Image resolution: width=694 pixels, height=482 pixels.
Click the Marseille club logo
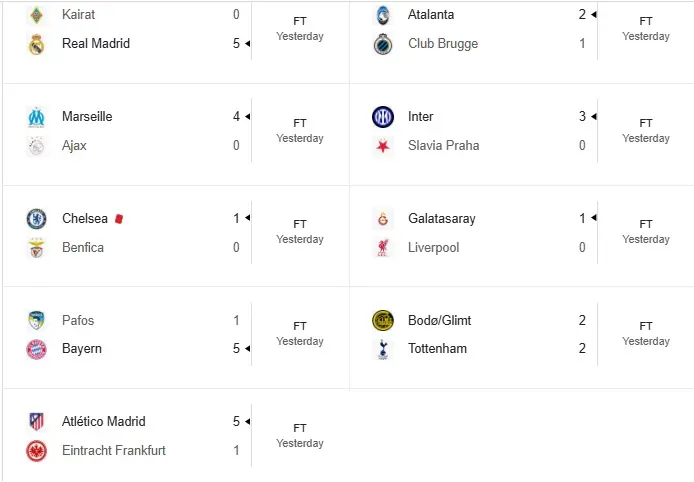coord(37,117)
